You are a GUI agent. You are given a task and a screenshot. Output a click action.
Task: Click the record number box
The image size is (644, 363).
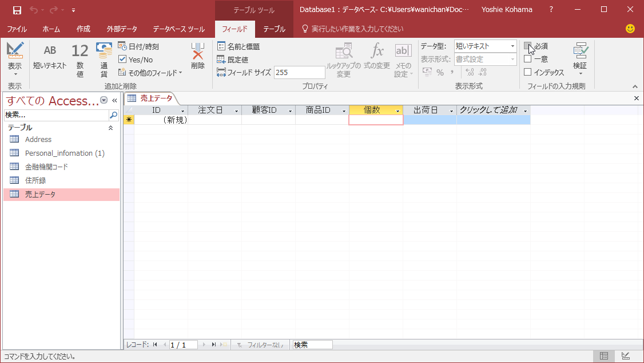183,345
